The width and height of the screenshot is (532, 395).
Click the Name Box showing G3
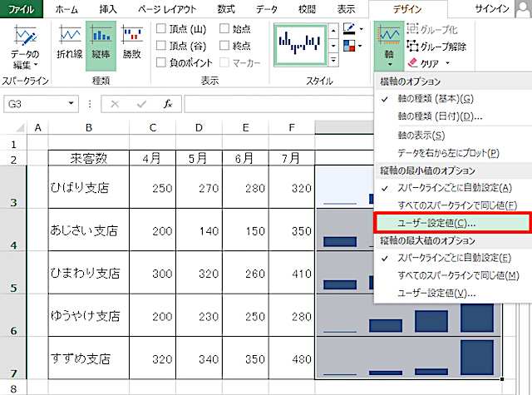[36, 104]
